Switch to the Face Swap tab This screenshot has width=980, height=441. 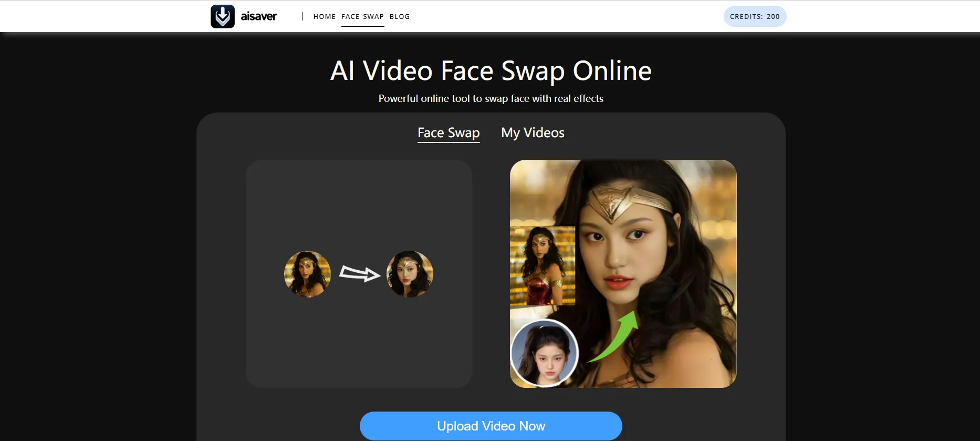click(449, 133)
